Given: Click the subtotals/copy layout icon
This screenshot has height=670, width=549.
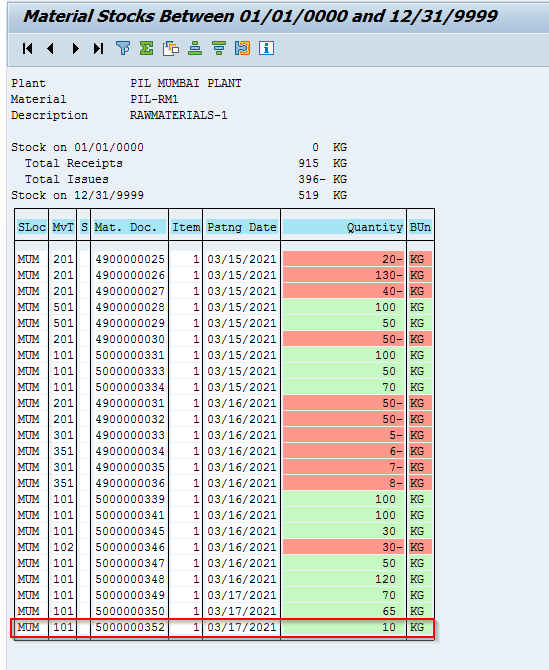Looking at the screenshot, I should (171, 48).
